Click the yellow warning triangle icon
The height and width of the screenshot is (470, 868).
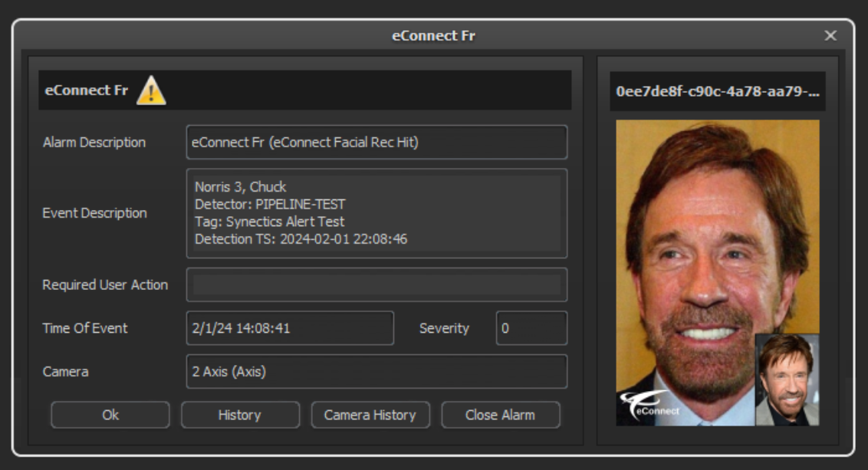151,90
